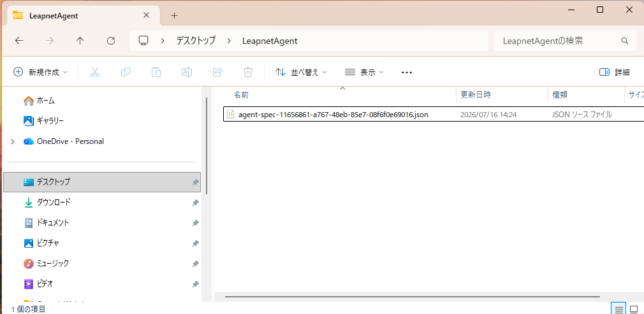The height and width of the screenshot is (314, 644).
Task: Unpin ピクチャ with its pin icon
Action: click(196, 243)
